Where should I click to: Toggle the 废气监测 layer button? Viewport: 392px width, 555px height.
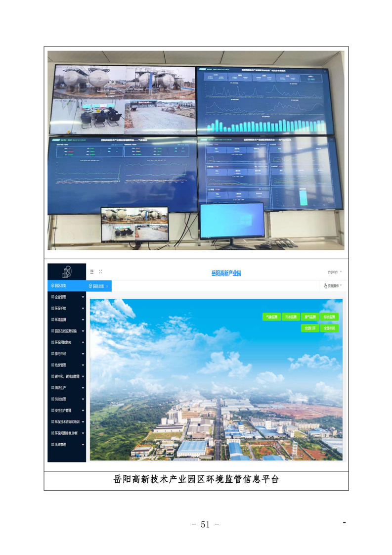click(310, 317)
